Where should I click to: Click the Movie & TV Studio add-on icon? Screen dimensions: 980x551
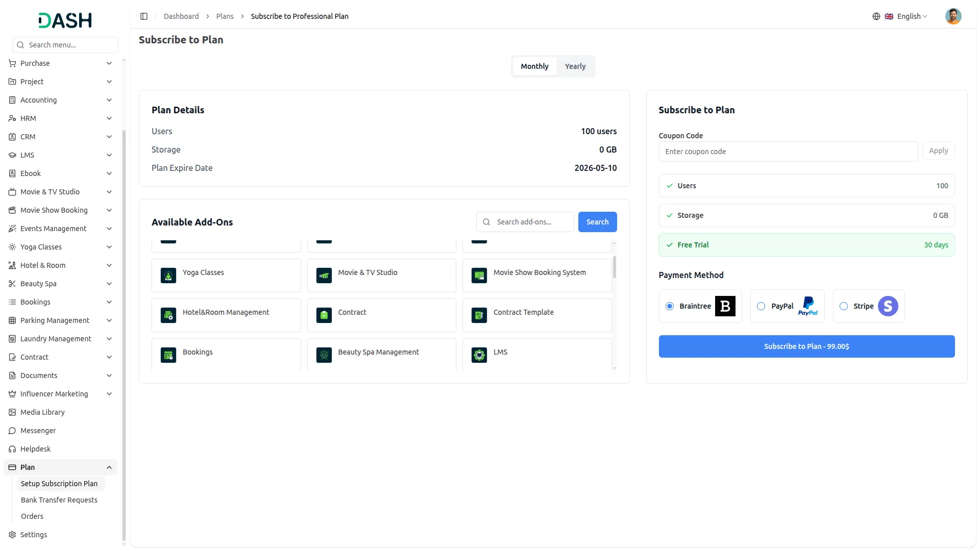pyautogui.click(x=324, y=275)
